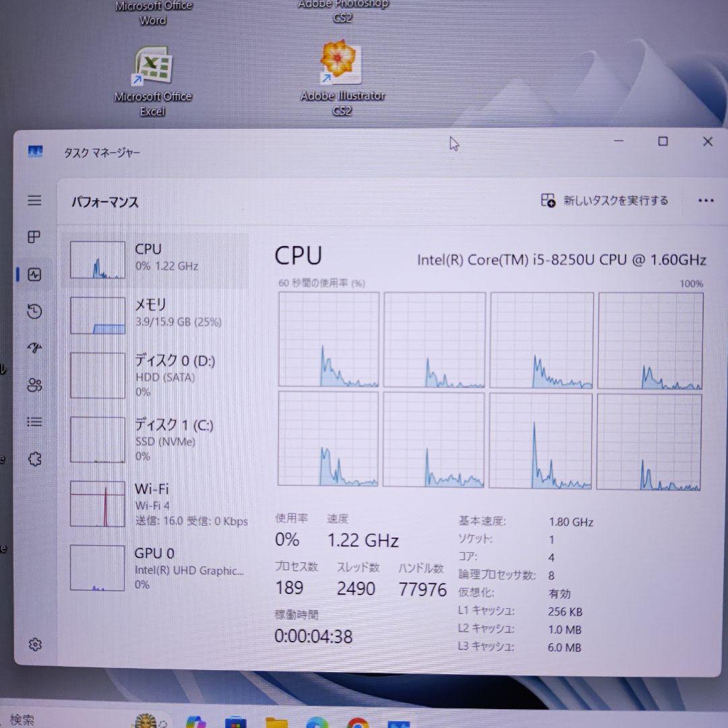Open the Services page puzzle icon
728x728 pixels.
(35, 459)
